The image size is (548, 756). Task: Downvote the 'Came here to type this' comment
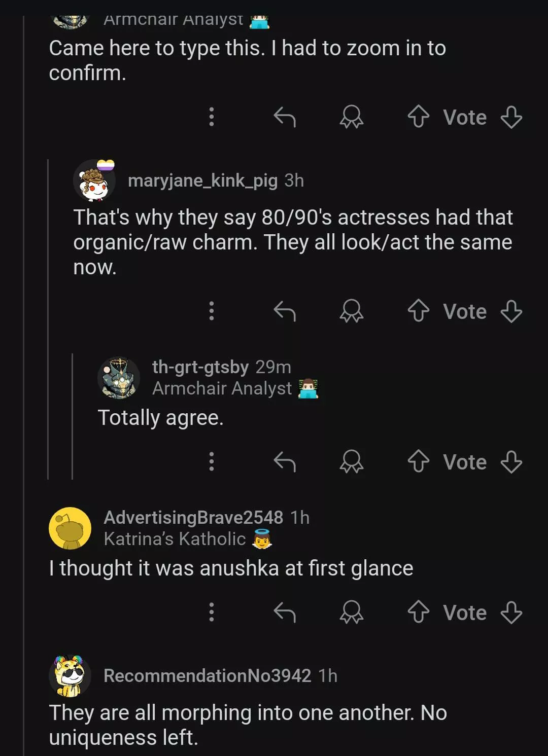click(x=511, y=117)
